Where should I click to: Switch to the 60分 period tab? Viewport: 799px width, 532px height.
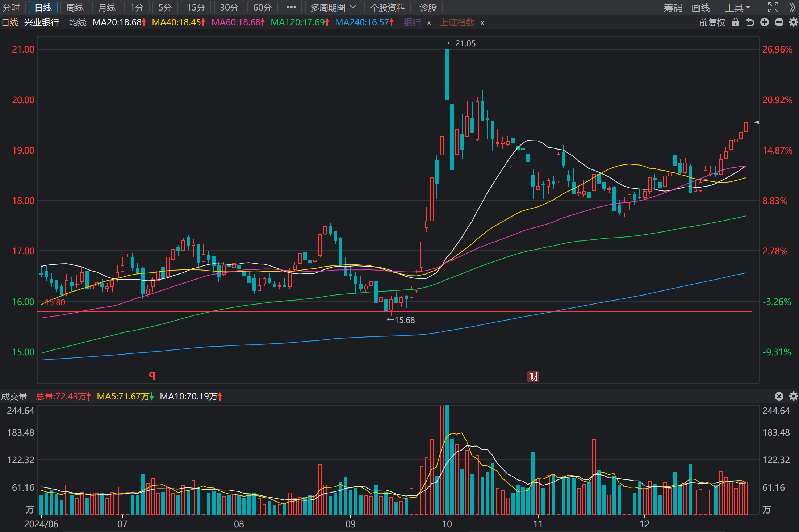click(262, 7)
